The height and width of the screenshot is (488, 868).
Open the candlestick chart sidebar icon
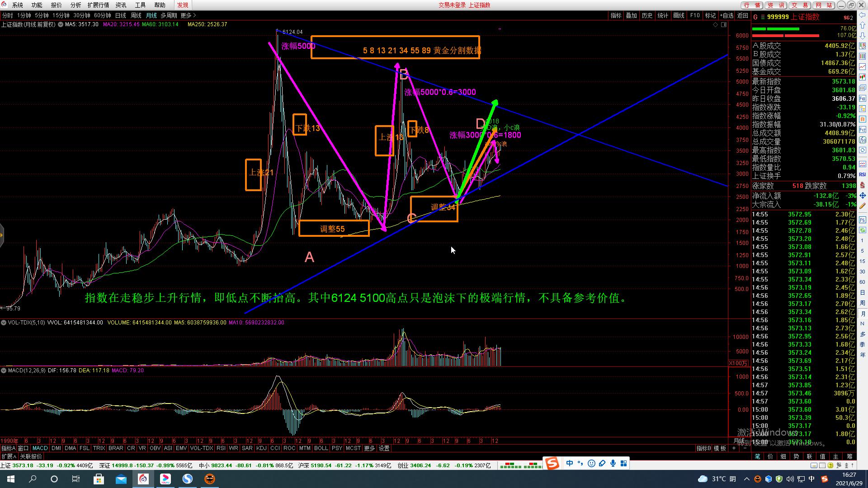point(862,77)
